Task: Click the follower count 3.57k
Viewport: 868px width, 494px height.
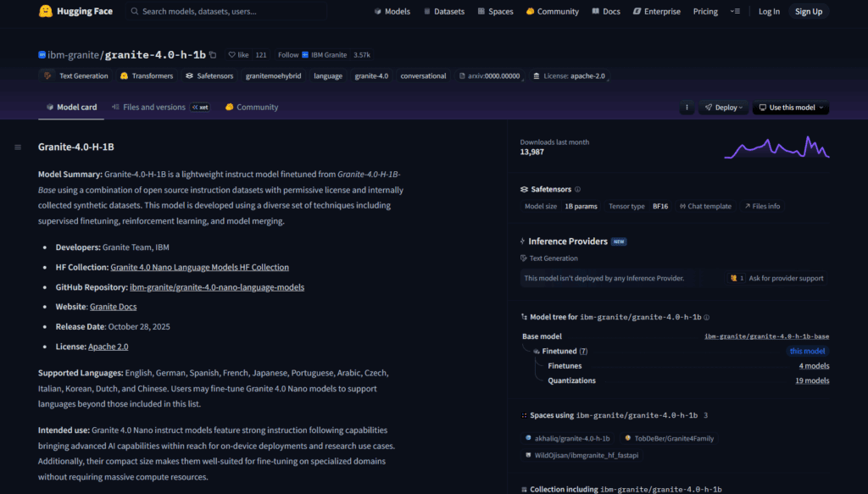Action: coord(361,55)
